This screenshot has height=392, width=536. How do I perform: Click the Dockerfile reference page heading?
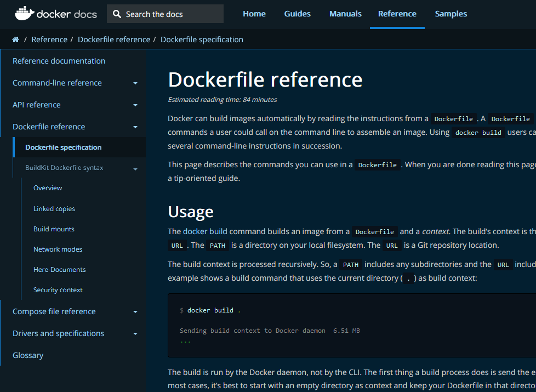point(265,79)
